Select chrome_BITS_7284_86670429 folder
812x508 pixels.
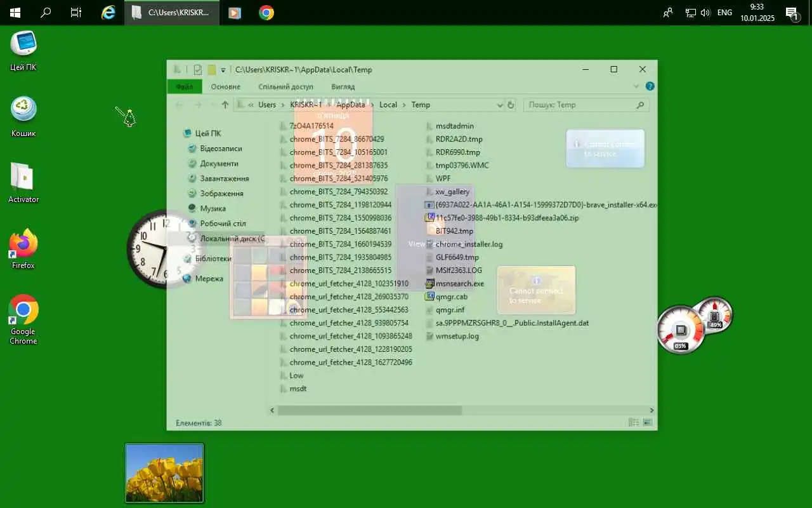coord(331,139)
